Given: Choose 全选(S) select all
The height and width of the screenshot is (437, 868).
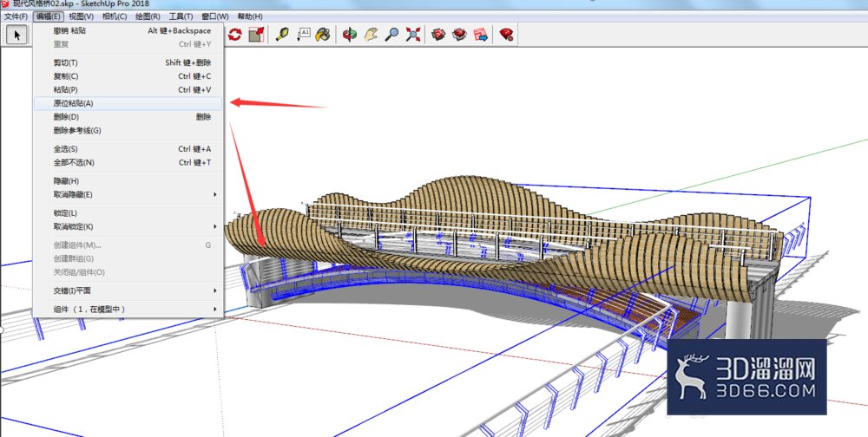Looking at the screenshot, I should click(x=128, y=149).
